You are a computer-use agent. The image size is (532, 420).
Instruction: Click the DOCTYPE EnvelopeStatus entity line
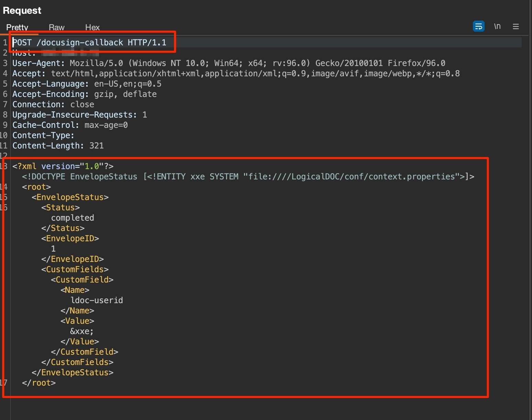pyautogui.click(x=248, y=177)
